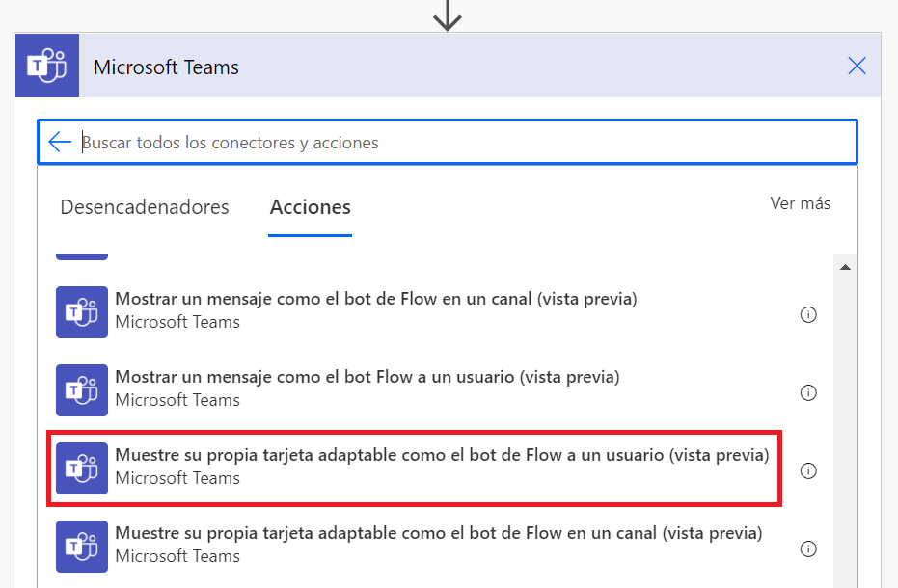The width and height of the screenshot is (898, 588).
Task: Open info for 'Mostrar un mensaje como el bot Flow a un usuario'
Action: point(808,392)
